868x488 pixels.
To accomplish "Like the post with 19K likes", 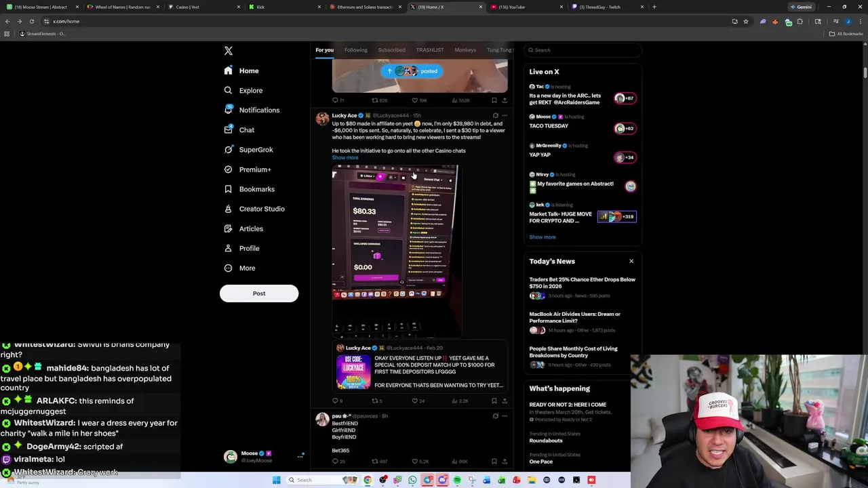I will [x=419, y=100].
